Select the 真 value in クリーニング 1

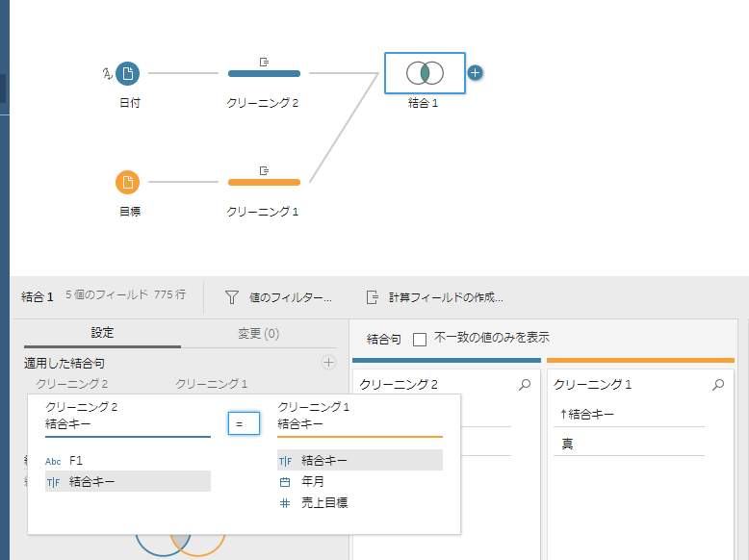(568, 444)
